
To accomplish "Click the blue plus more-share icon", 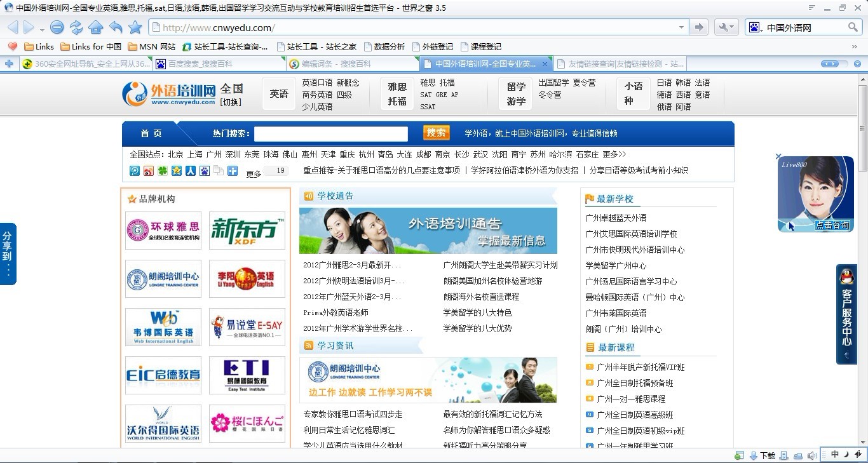I will [233, 171].
